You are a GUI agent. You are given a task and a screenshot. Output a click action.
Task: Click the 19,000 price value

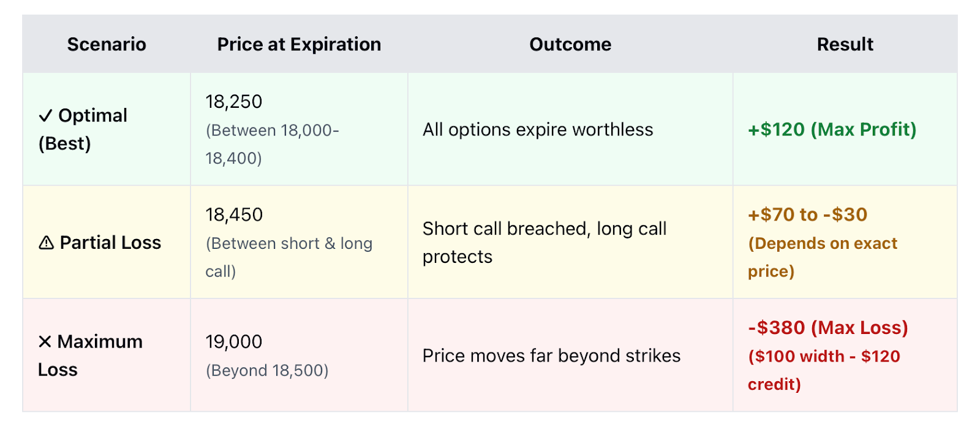(234, 342)
